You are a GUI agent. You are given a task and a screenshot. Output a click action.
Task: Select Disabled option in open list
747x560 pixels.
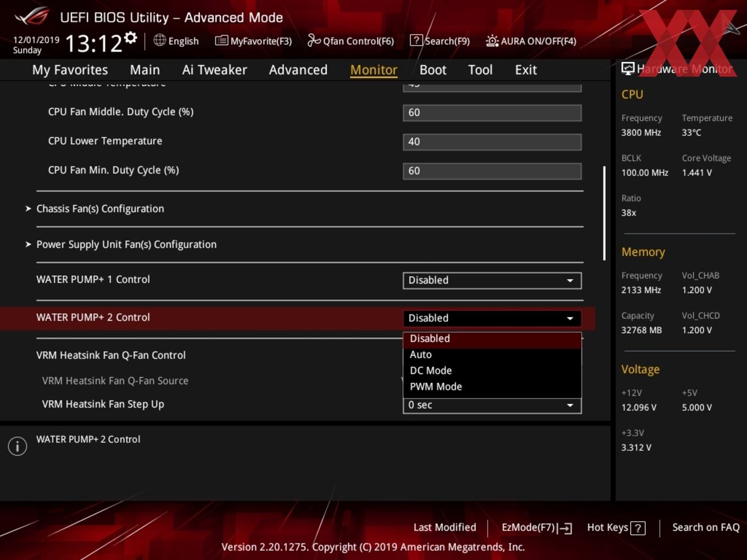(492, 339)
